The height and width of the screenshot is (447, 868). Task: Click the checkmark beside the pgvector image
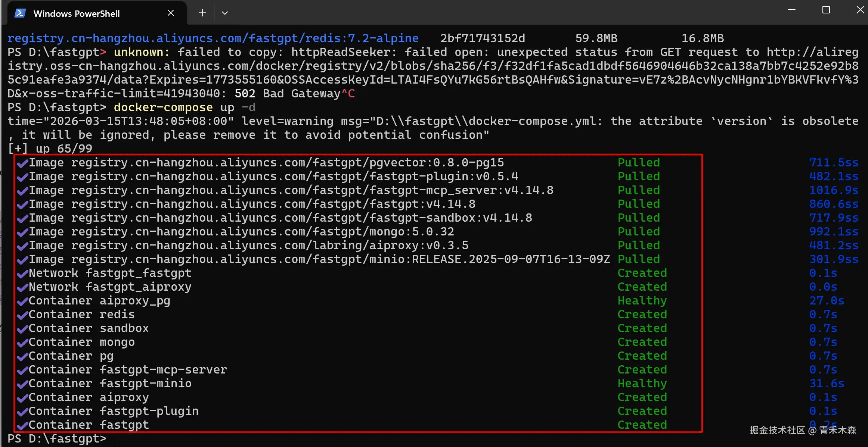pyautogui.click(x=22, y=163)
